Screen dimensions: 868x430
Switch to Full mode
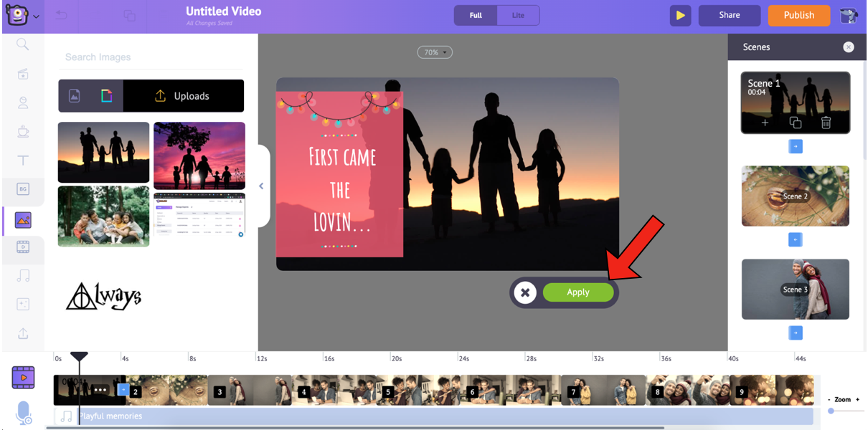pyautogui.click(x=476, y=15)
